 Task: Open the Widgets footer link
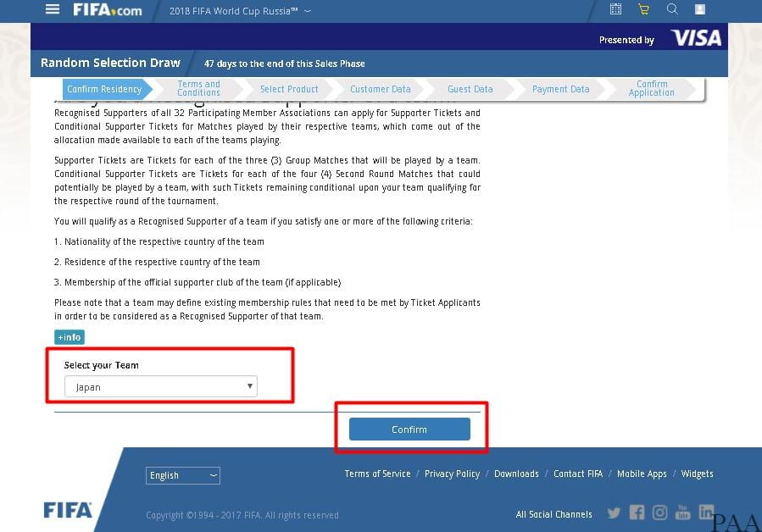point(697,474)
